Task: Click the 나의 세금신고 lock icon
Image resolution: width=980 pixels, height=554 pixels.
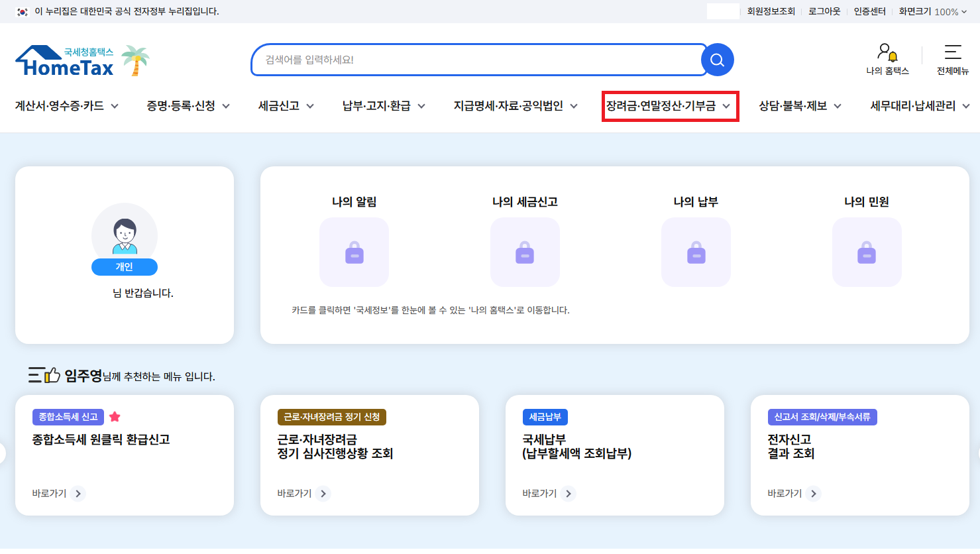Action: point(525,252)
